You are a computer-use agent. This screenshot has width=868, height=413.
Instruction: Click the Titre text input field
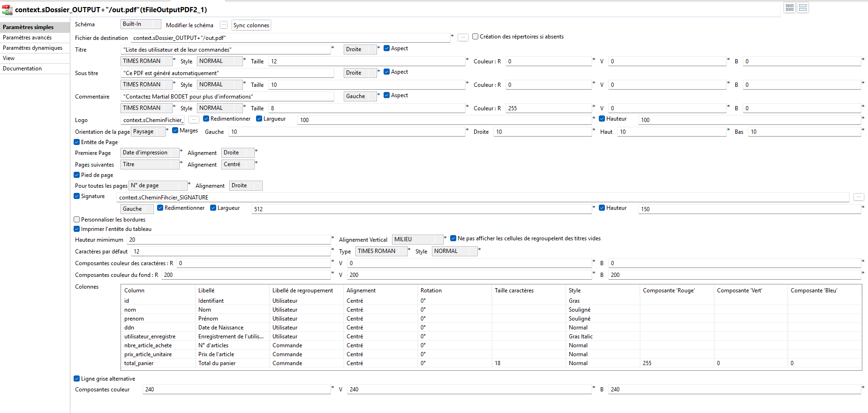(x=226, y=50)
